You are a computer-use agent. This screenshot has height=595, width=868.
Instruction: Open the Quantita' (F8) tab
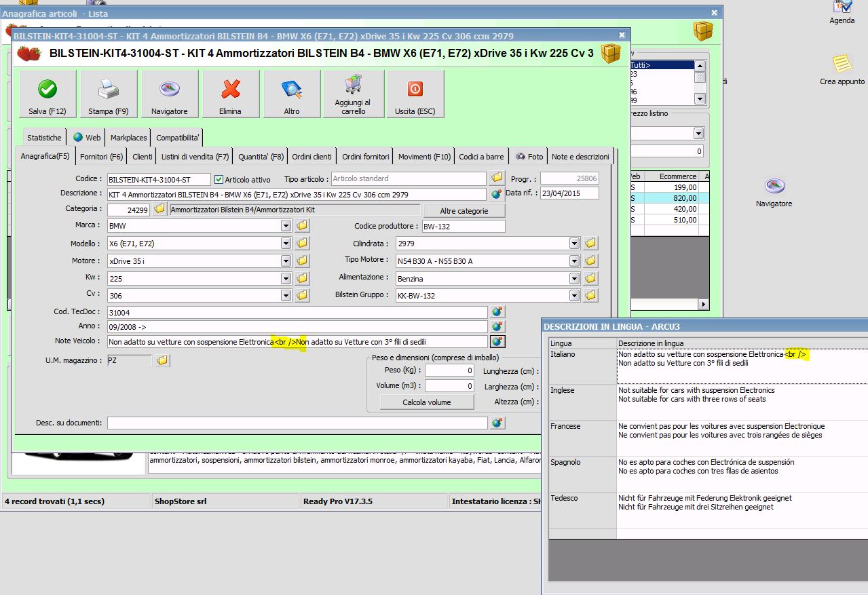click(261, 157)
